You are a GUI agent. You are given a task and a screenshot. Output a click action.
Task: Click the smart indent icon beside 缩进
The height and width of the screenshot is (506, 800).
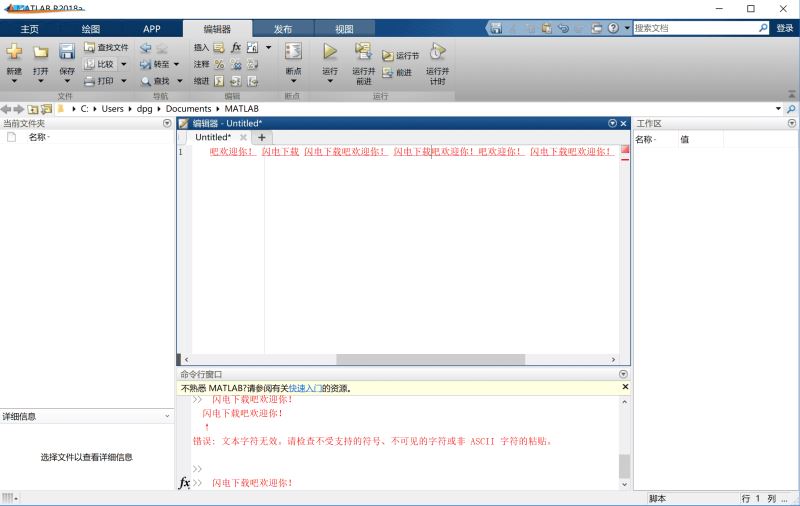(219, 81)
